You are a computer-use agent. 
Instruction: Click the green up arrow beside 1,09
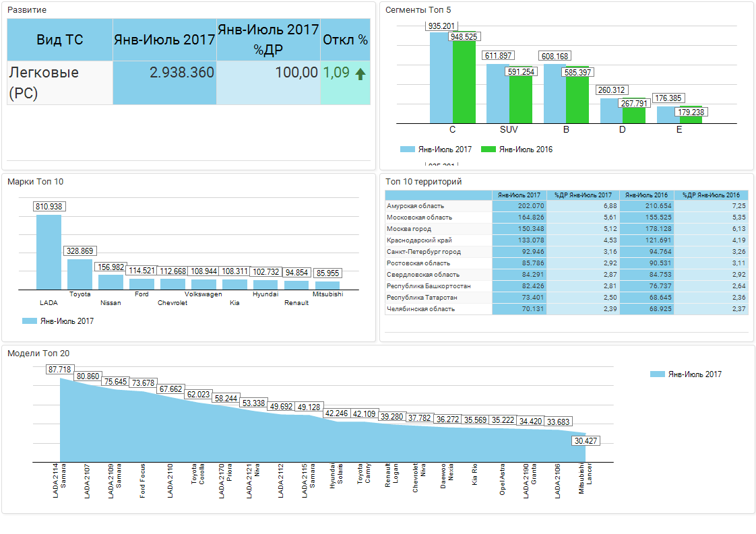(360, 74)
